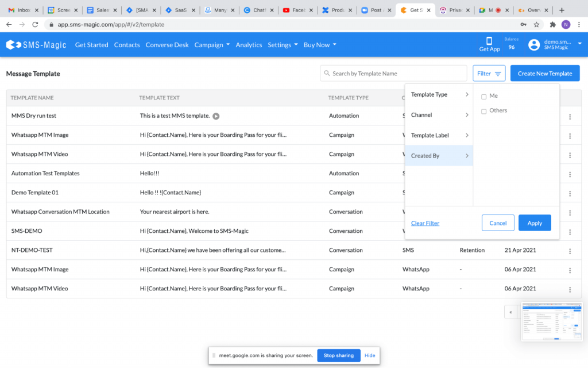Click the Apply filter button
The width and height of the screenshot is (588, 368).
point(535,223)
